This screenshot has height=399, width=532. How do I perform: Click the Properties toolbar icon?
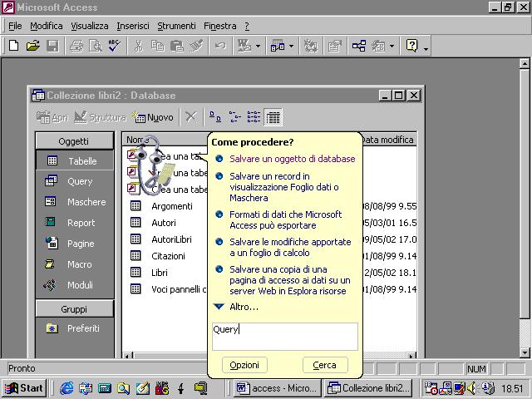[334, 46]
